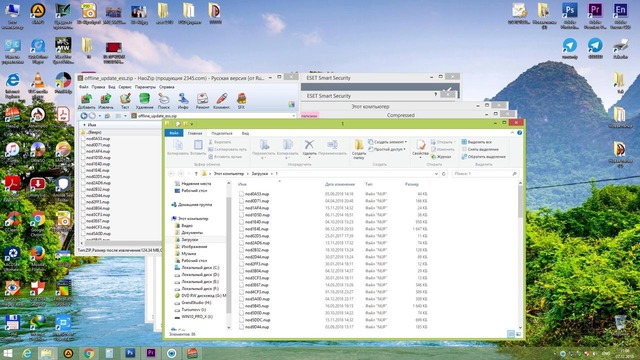Click Photoshop icon on taskbar
This screenshot has height=360, width=640.
pyautogui.click(x=130, y=353)
